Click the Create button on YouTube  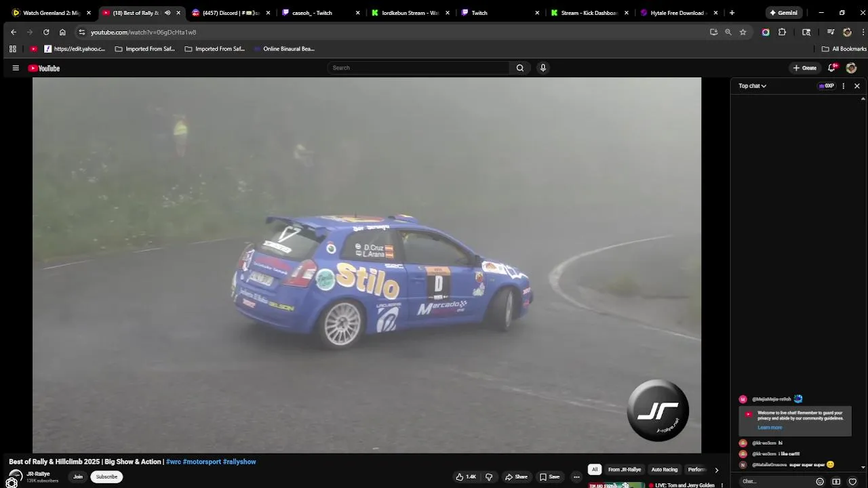pos(805,68)
